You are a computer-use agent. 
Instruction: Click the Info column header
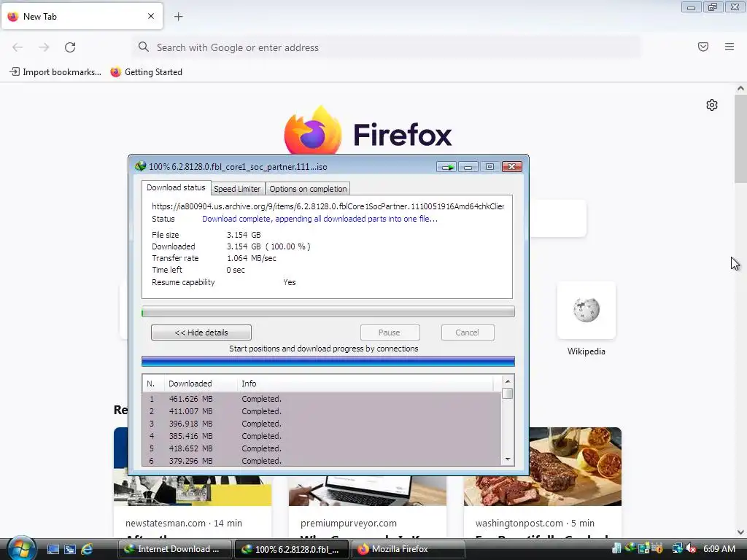click(x=365, y=384)
